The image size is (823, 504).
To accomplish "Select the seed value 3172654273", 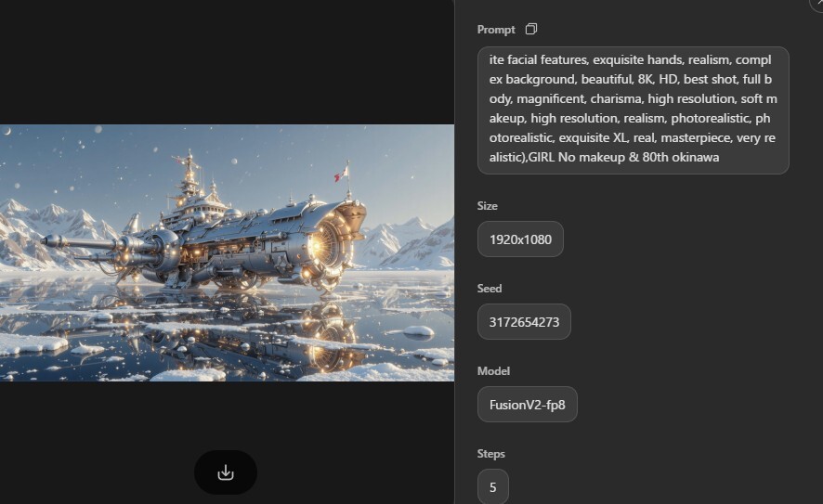I will coord(524,321).
